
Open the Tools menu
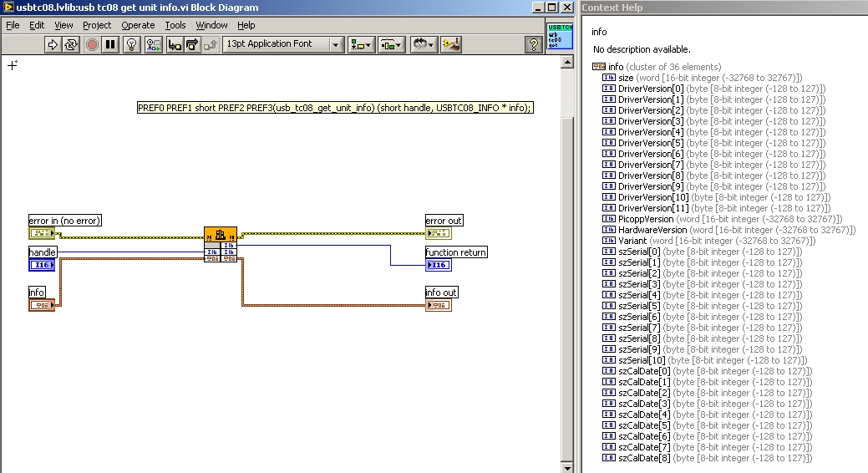(x=175, y=25)
